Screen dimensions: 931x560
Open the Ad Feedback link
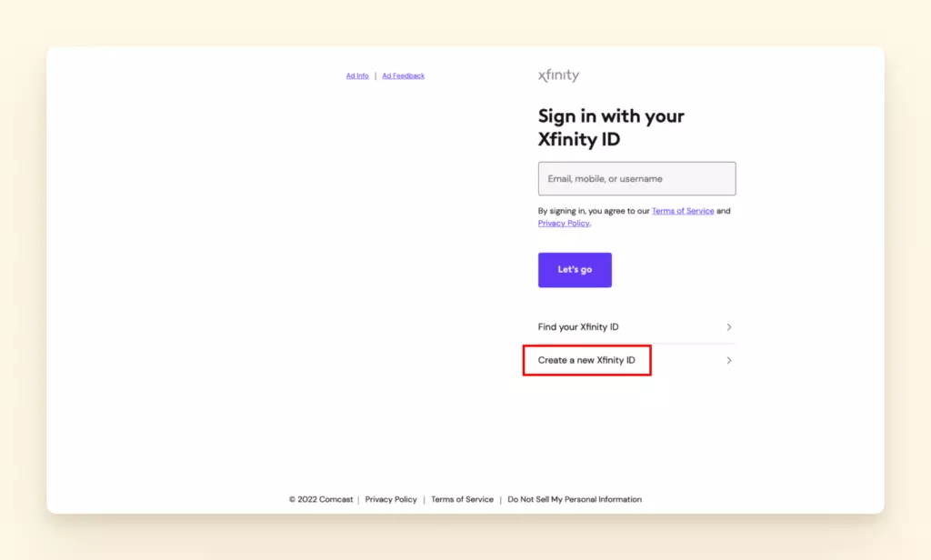click(403, 76)
